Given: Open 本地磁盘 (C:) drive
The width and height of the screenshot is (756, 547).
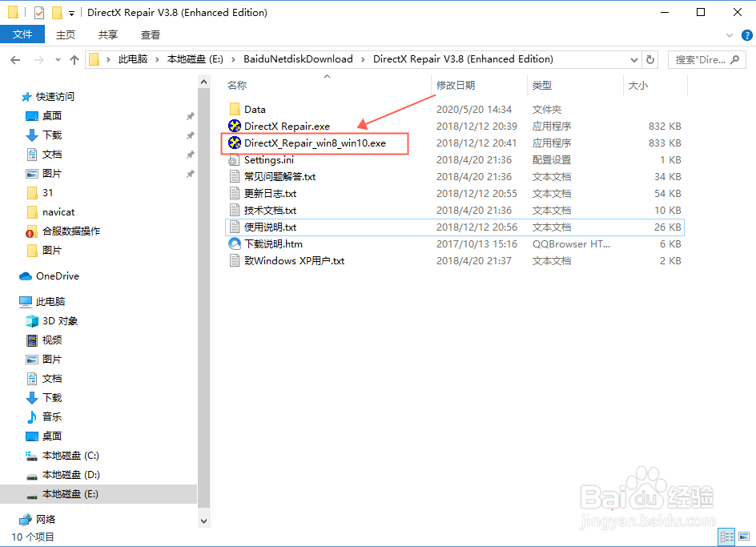Looking at the screenshot, I should point(70,456).
